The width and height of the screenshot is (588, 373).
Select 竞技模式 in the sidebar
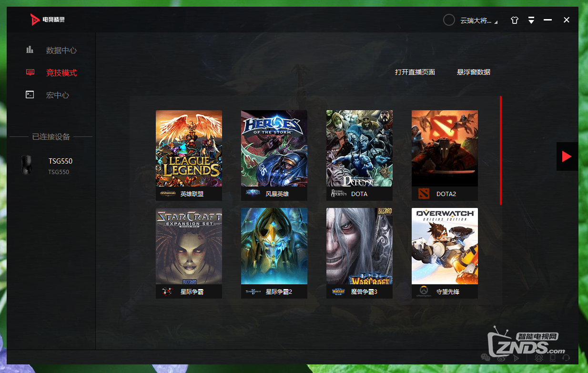point(61,73)
